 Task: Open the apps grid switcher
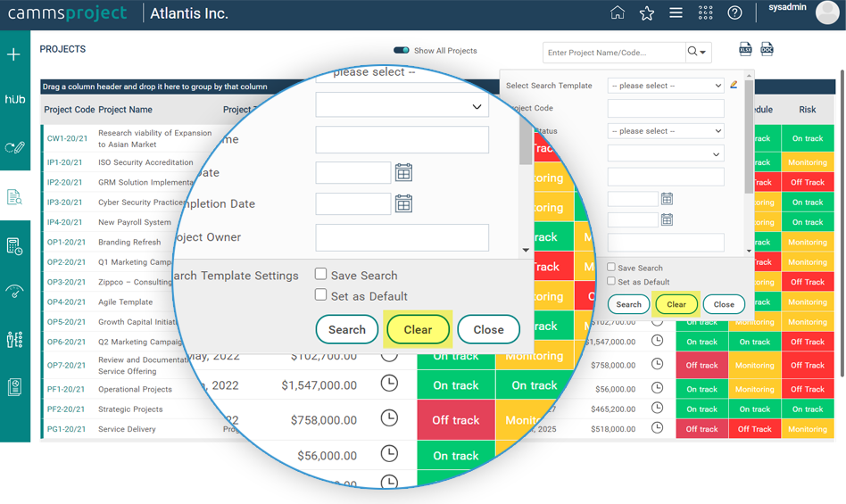[x=705, y=12]
